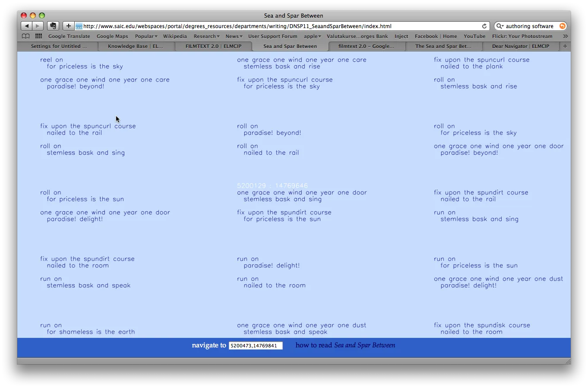Click the how to read Sea and Spar Between link
Screen dimensions: 588x388
345,345
